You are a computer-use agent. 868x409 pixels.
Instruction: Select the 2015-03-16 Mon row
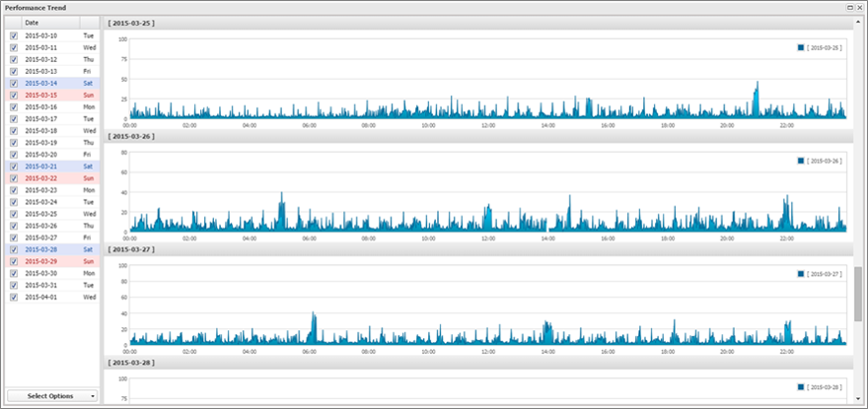[52, 106]
